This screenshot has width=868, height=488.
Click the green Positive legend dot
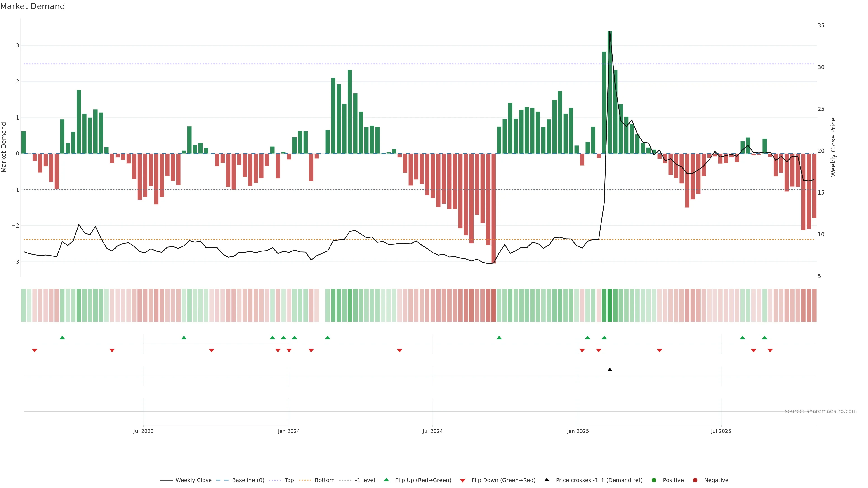[654, 480]
